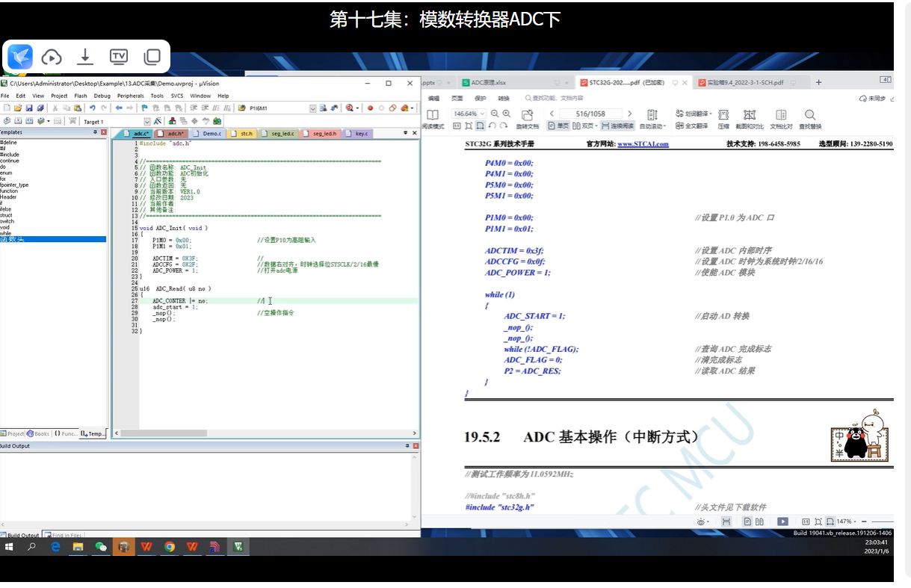The width and height of the screenshot is (911, 588).
Task: Click the Open file icon in µVision toolbar
Action: point(18,108)
